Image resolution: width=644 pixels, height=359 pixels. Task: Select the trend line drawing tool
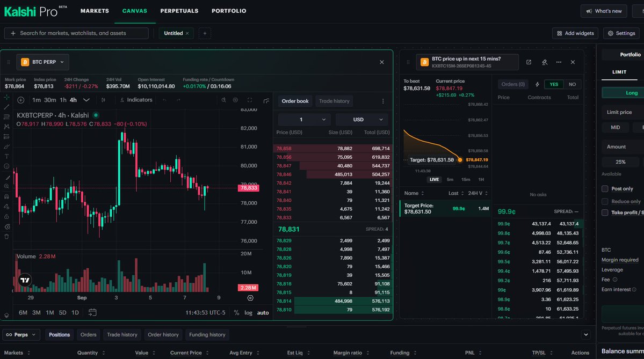(x=6, y=107)
